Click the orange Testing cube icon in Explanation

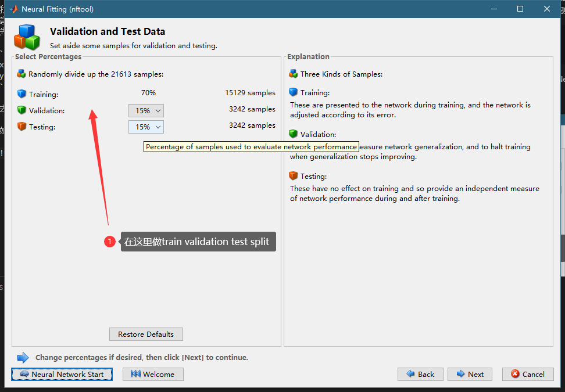(x=294, y=176)
